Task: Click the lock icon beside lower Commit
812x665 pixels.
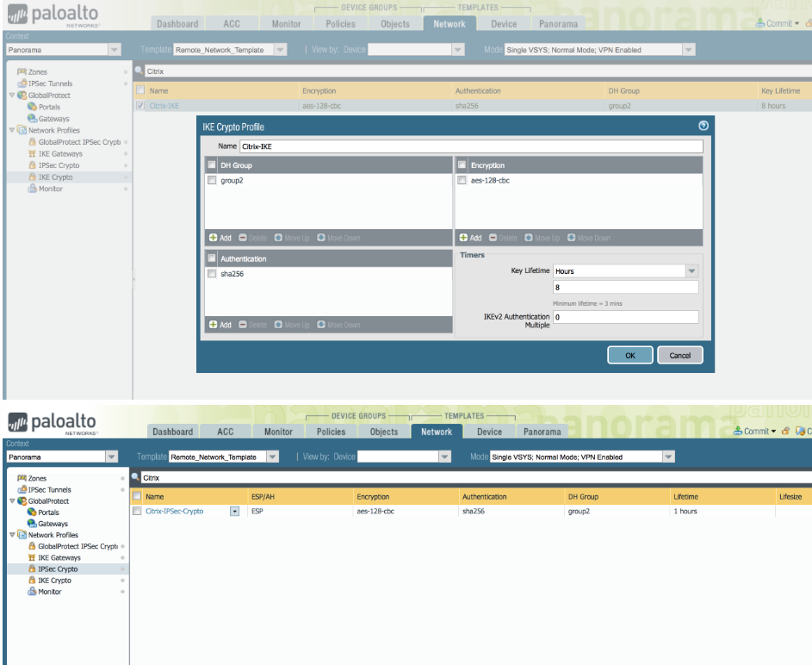Action: (x=785, y=431)
